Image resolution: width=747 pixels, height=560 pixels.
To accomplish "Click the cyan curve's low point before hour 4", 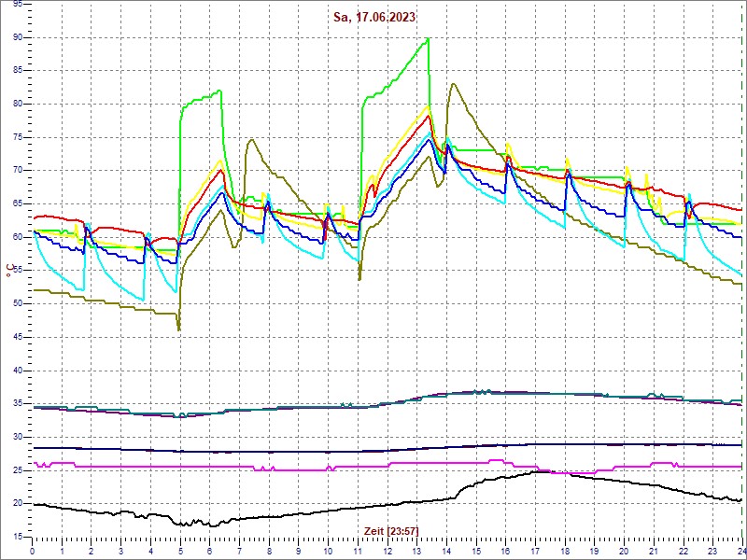I will (x=142, y=299).
